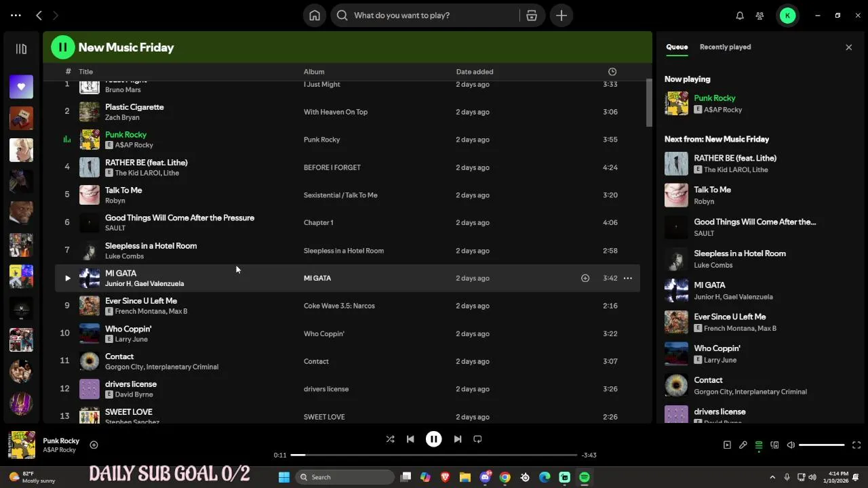The width and height of the screenshot is (868, 488).
Task: Click the now-playing album art in the bottom bar
Action: [x=21, y=445]
